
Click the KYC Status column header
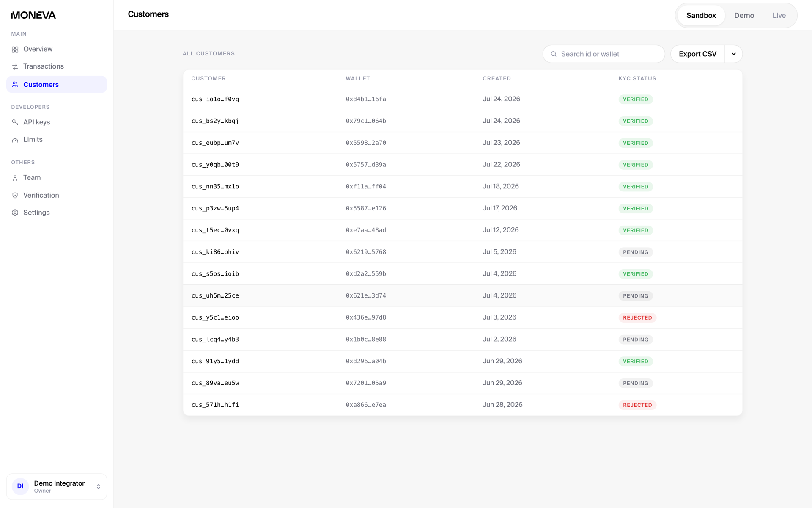(637, 79)
